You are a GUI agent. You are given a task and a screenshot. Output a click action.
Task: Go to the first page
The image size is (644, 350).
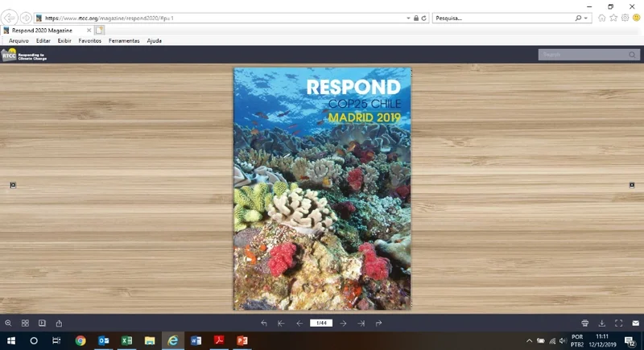tap(281, 323)
